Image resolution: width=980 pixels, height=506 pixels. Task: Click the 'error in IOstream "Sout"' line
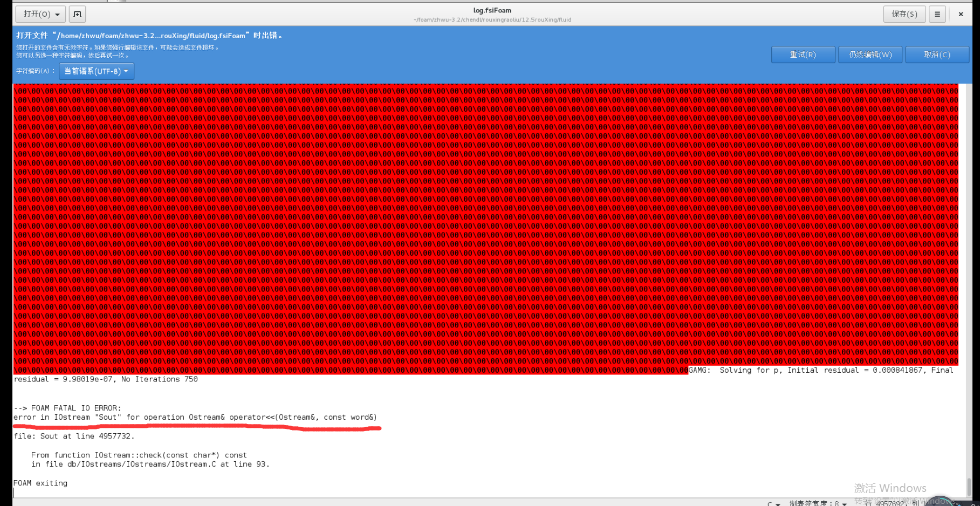coord(195,417)
